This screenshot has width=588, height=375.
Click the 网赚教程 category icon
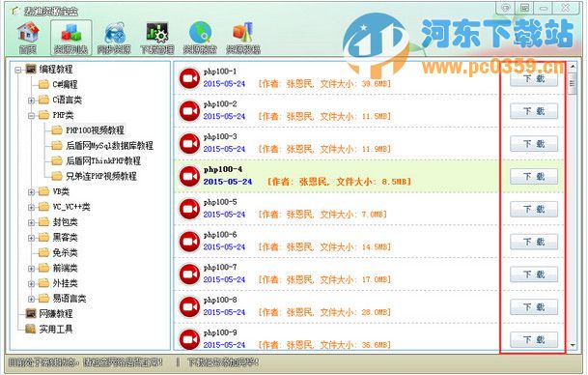[x=31, y=313]
